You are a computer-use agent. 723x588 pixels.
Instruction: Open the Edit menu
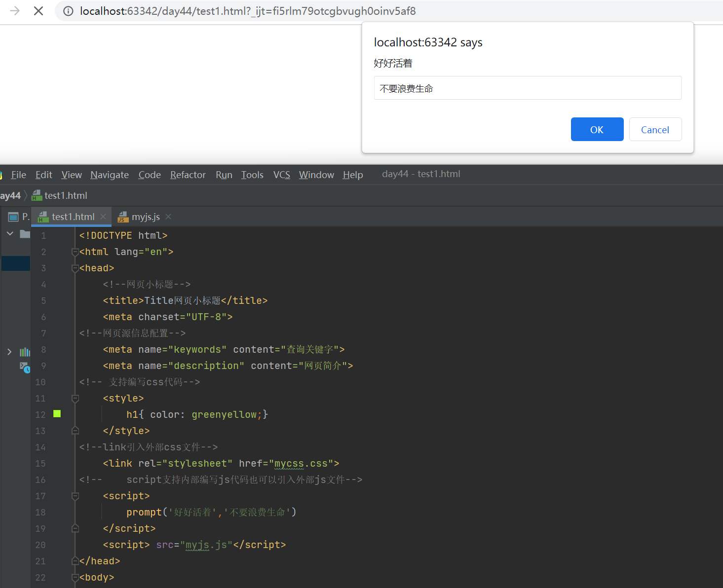(44, 175)
